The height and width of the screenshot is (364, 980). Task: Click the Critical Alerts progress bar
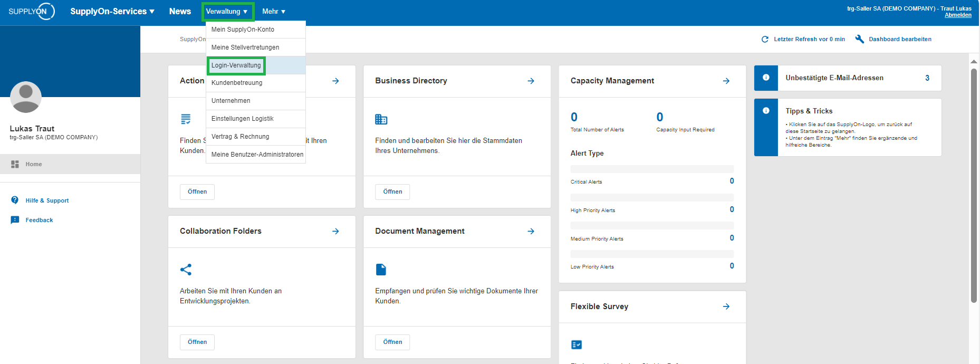(x=651, y=169)
